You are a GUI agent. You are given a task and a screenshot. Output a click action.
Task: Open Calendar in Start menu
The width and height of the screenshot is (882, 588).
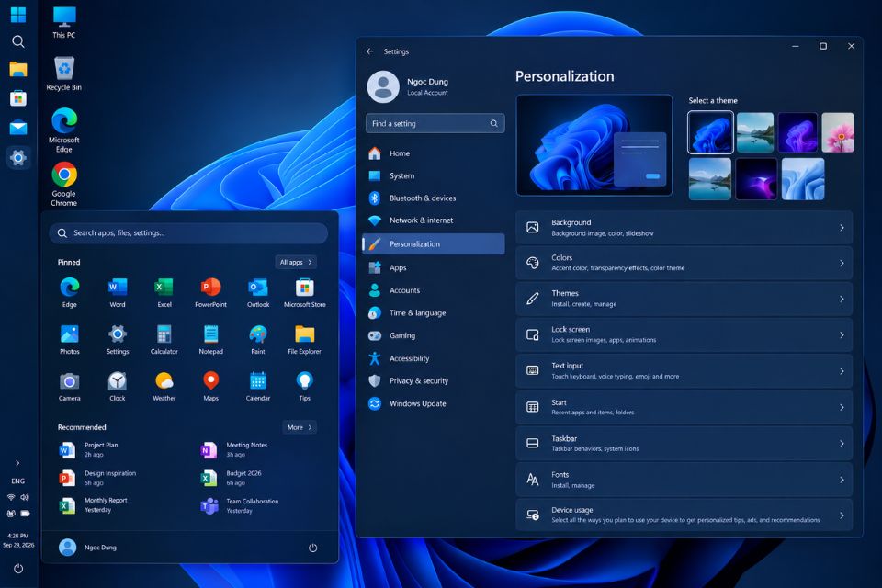[x=258, y=386]
